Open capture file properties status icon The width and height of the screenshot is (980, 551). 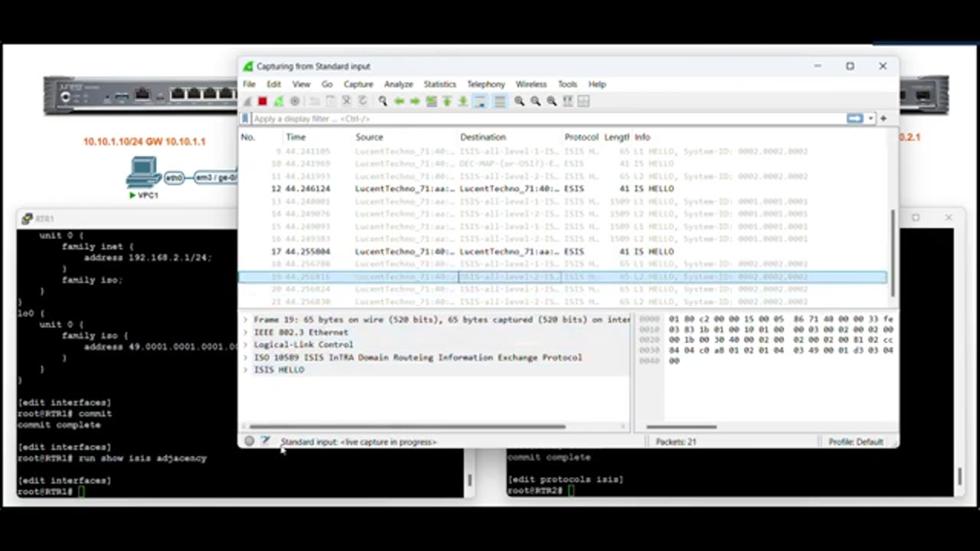(x=265, y=442)
